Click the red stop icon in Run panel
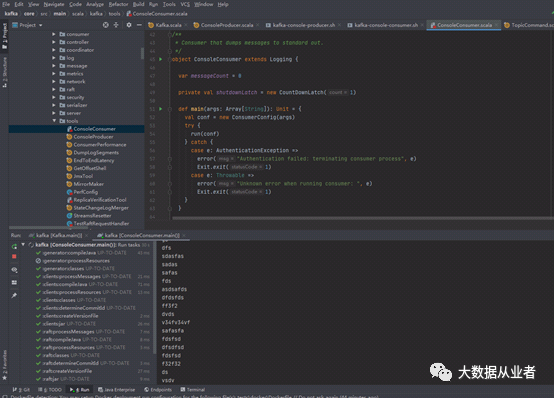The image size is (554, 398). tap(14, 256)
